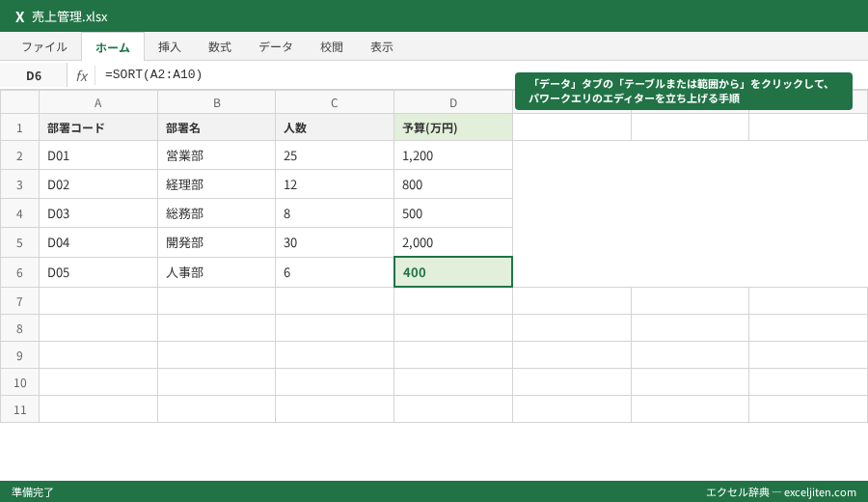The width and height of the screenshot is (868, 502).
Task: Select row 4 header
Action: (19, 213)
